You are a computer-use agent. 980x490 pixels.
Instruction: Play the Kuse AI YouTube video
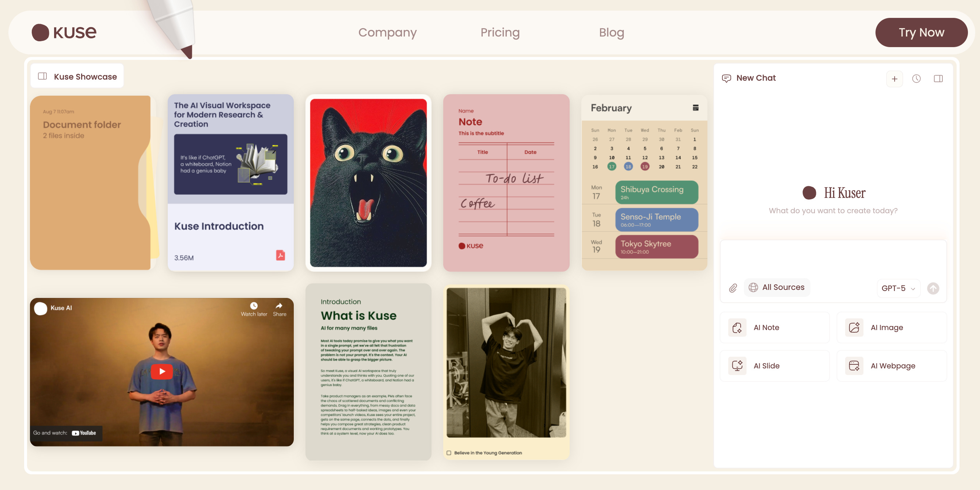pos(162,371)
